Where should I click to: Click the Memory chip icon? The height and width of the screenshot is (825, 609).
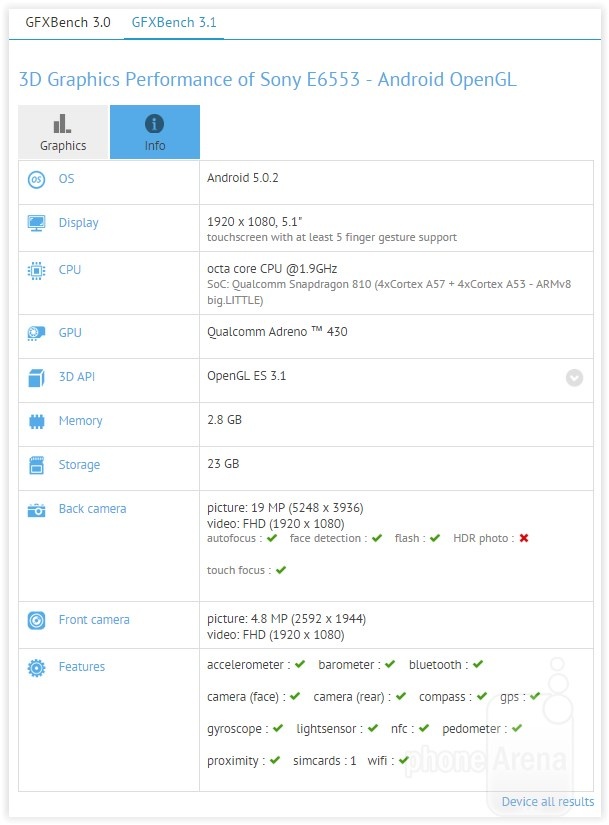[x=36, y=421]
